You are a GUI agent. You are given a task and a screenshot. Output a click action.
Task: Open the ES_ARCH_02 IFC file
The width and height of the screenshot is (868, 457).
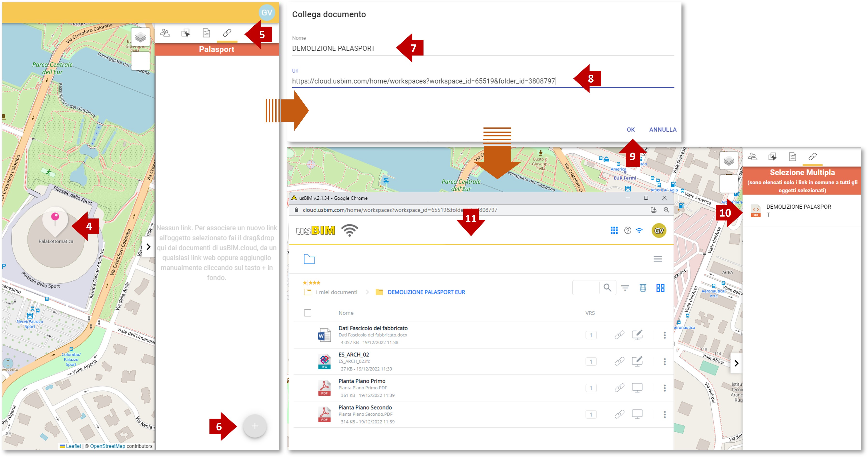click(354, 355)
